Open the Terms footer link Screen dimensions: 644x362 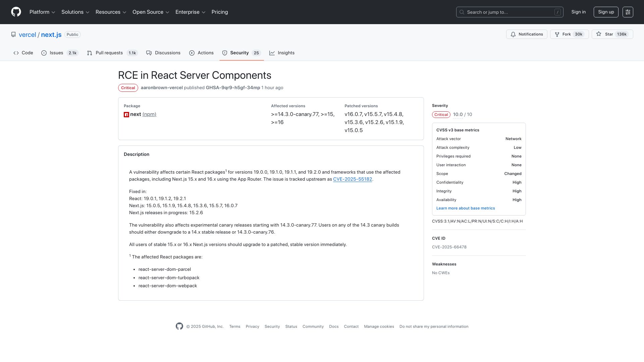click(235, 326)
